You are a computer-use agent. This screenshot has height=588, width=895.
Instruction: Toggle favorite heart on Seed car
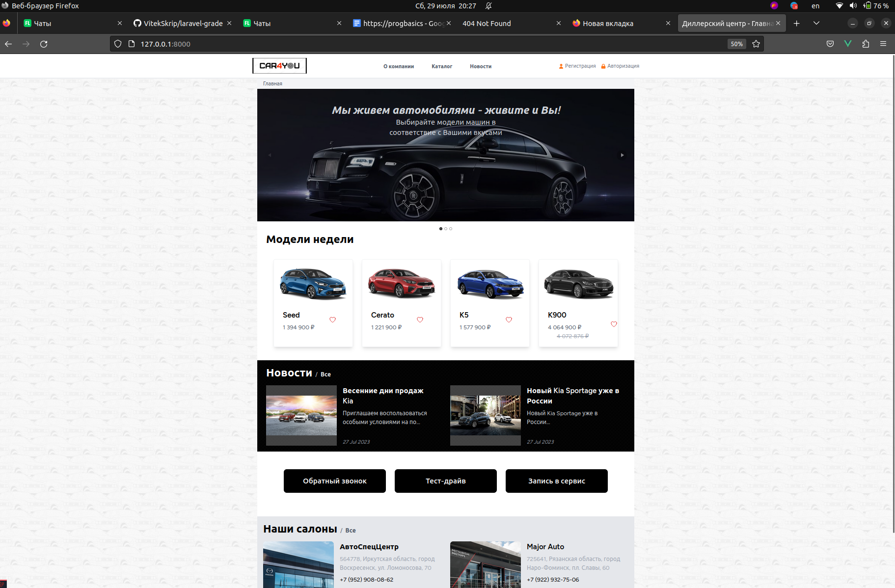coord(332,320)
